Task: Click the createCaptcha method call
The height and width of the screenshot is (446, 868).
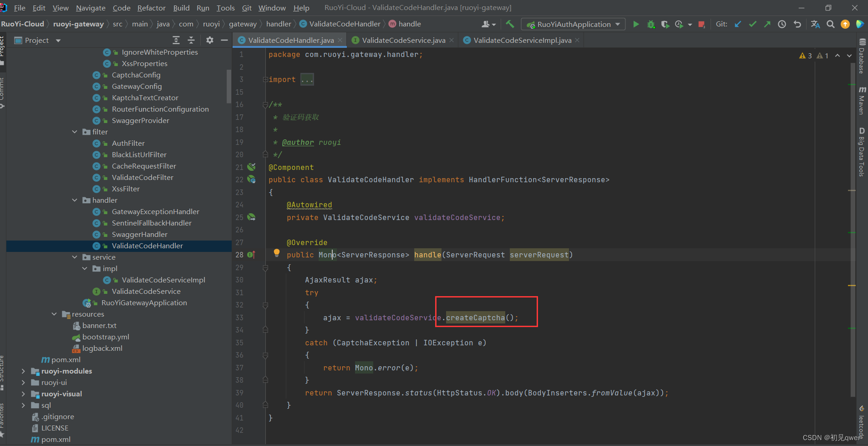Action: [475, 318]
